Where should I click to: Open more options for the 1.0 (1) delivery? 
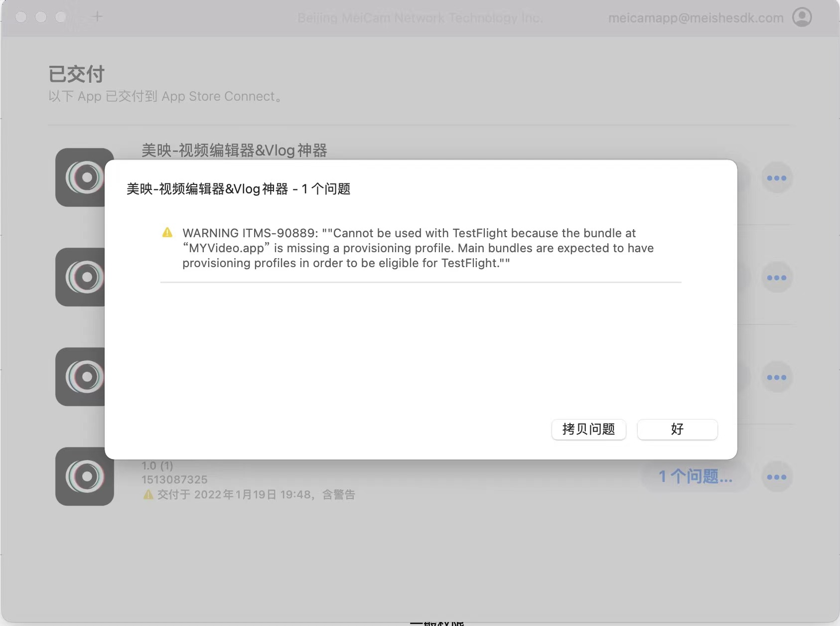[777, 477]
